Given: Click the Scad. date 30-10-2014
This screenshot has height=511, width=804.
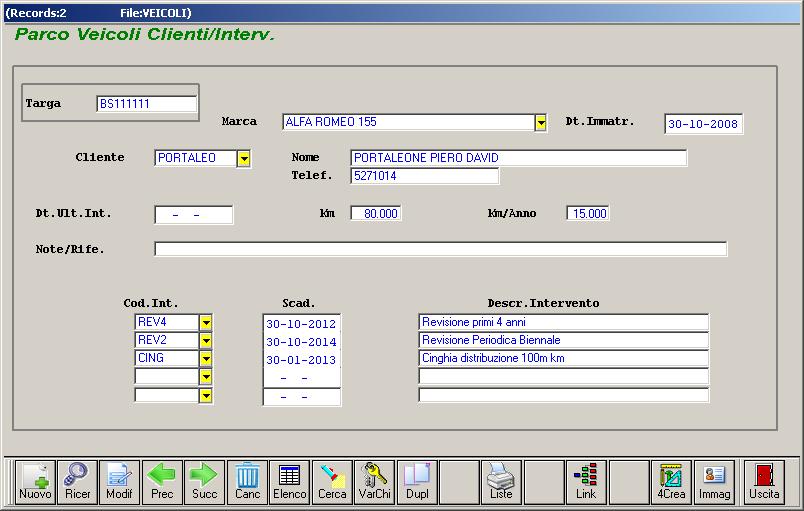Looking at the screenshot, I should pos(302,342).
